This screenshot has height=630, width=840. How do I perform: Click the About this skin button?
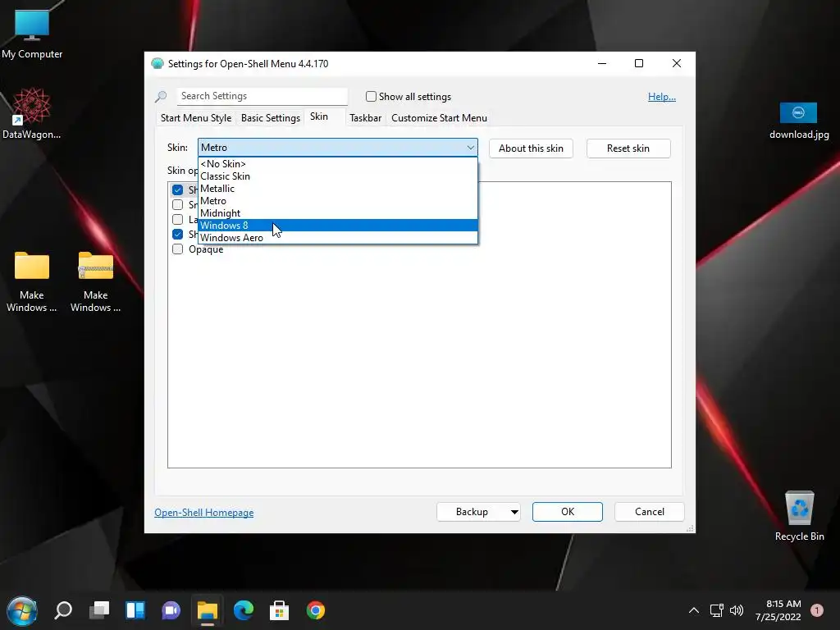[x=531, y=148]
